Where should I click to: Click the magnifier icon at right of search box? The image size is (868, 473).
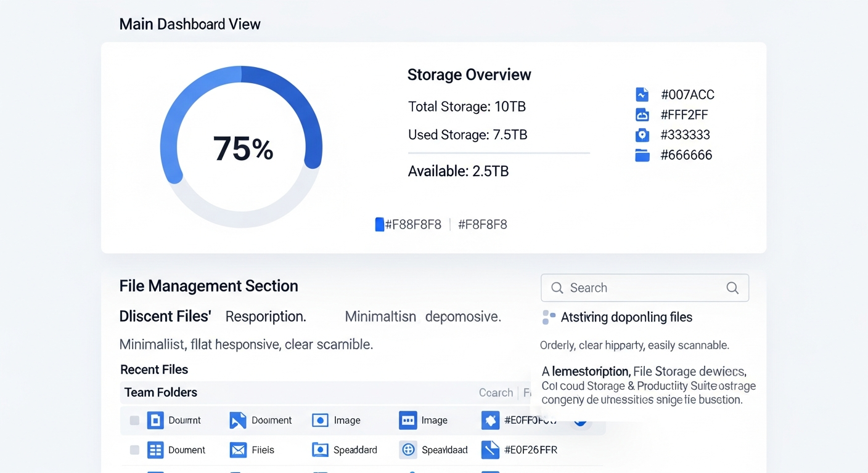pos(732,288)
